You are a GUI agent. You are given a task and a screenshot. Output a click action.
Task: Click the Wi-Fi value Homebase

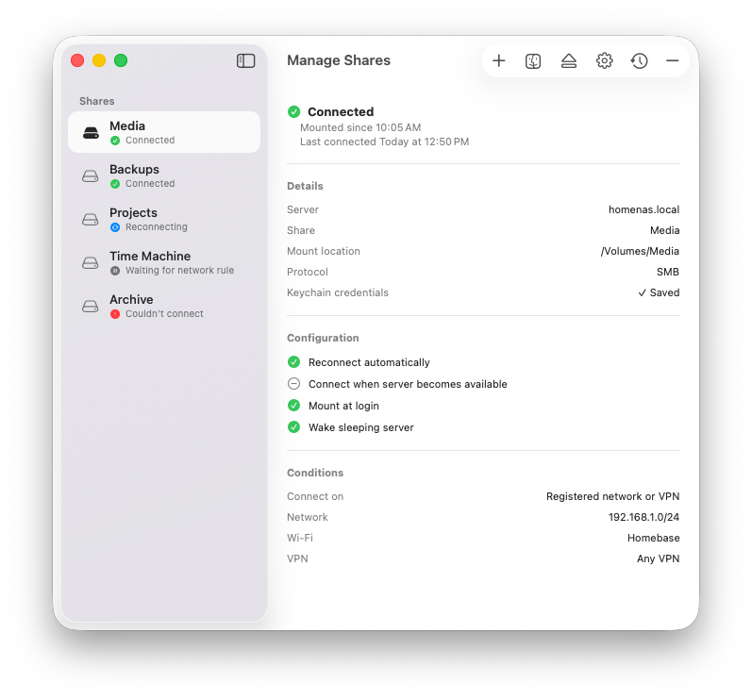point(653,538)
